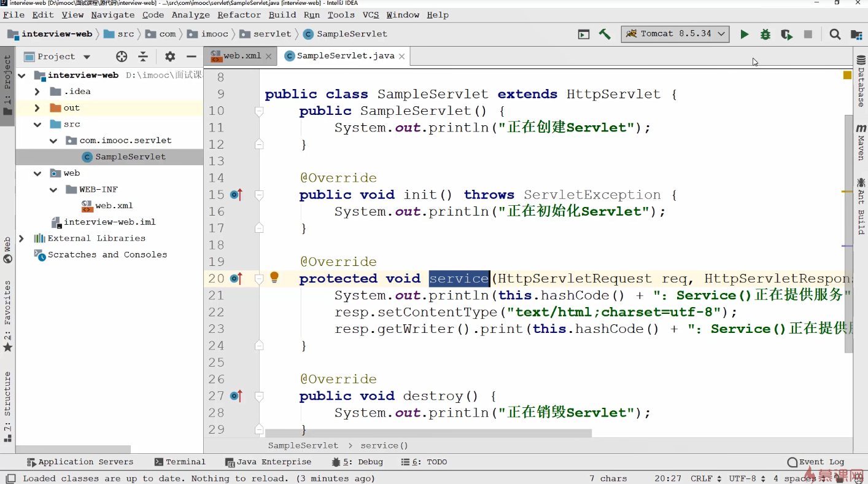This screenshot has height=484, width=868.
Task: Click override gutter icon on line 20
Action: tap(236, 279)
